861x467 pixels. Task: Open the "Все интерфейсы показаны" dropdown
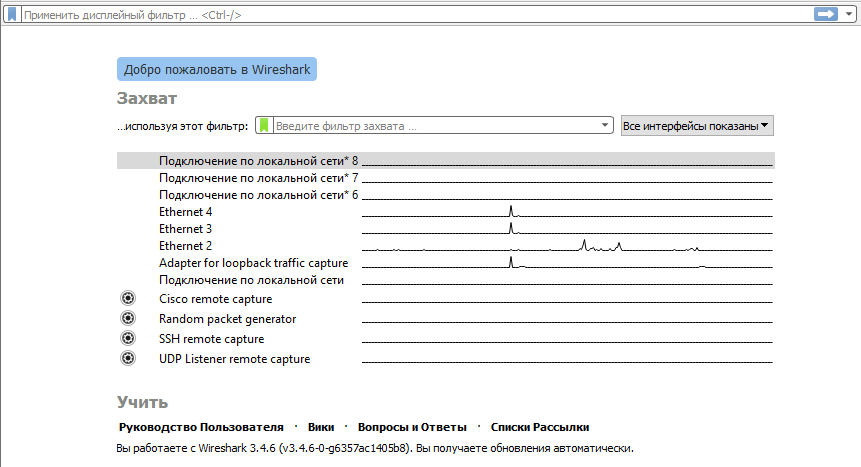[696, 126]
